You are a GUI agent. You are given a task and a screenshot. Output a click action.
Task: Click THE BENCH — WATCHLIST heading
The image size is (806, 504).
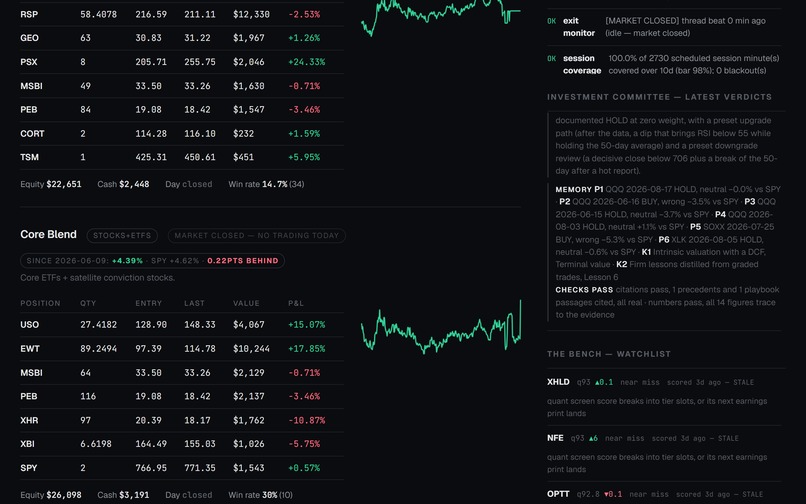(x=609, y=354)
